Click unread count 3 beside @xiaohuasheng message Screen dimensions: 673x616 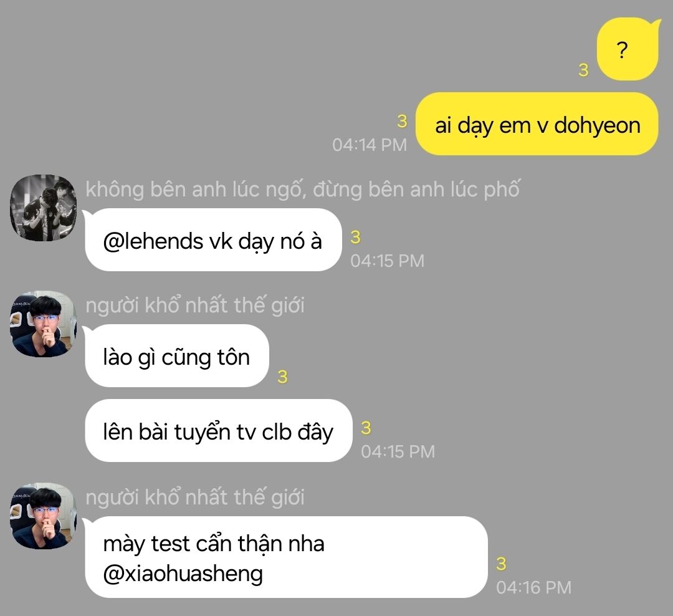tap(501, 564)
